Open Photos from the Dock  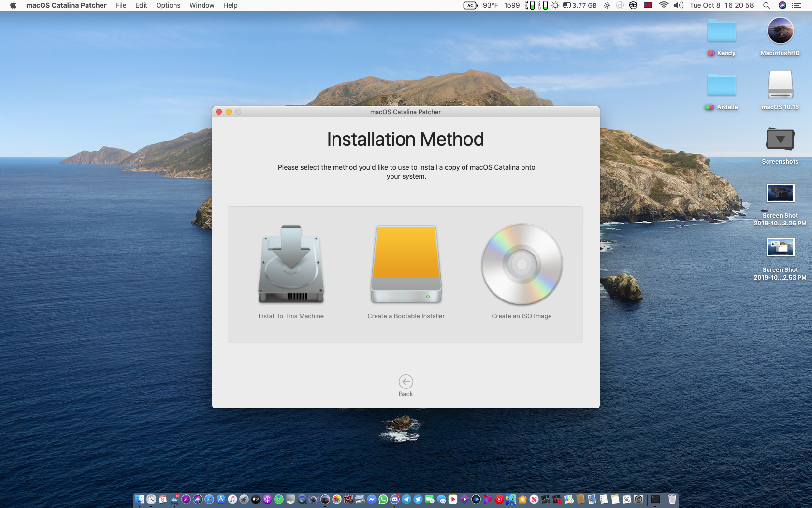[337, 499]
